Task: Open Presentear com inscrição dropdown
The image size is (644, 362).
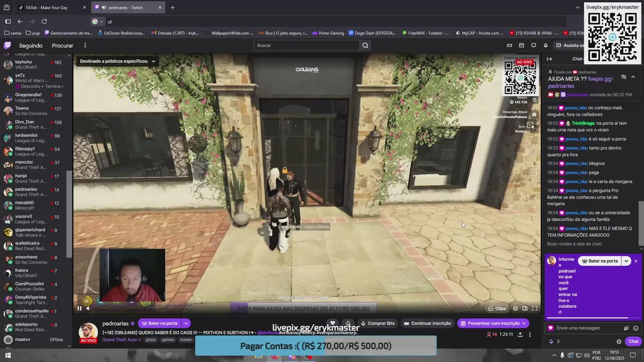Action: tap(493, 323)
